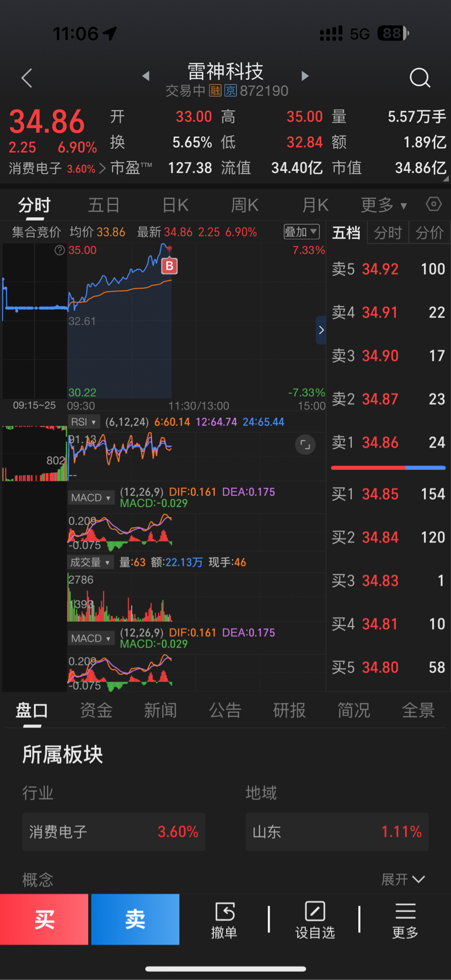Tap the 卖5 34.92 order row
This screenshot has height=980, width=451.
[x=388, y=269]
